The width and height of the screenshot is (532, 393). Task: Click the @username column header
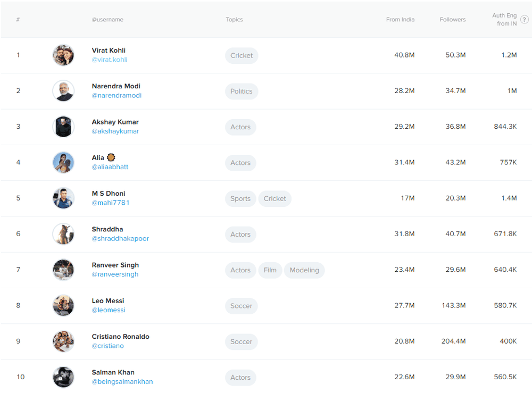[x=107, y=20]
